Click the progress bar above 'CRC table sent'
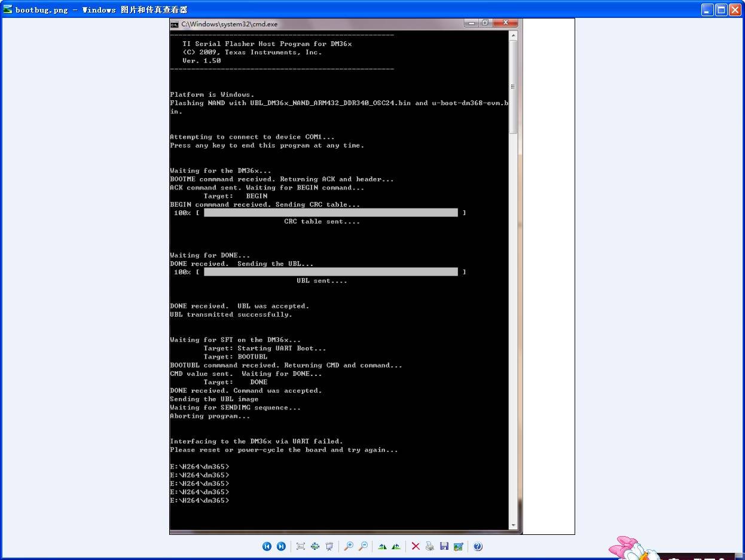 [x=331, y=213]
